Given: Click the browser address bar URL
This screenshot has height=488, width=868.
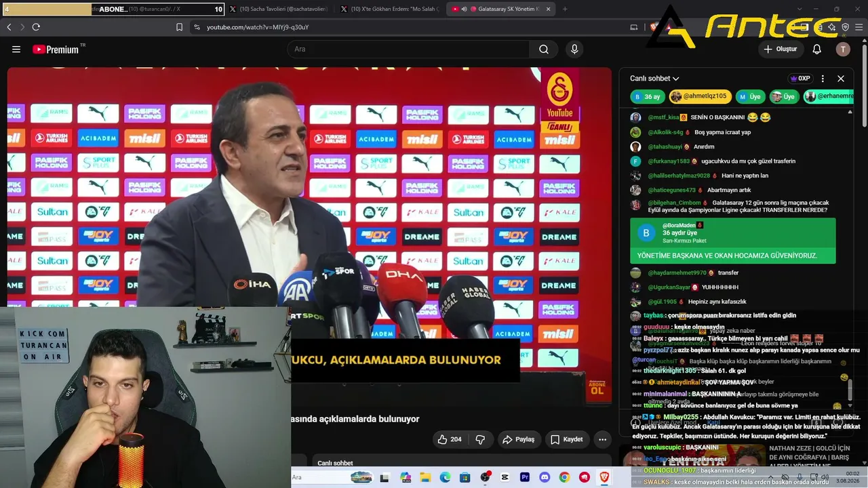Looking at the screenshot, I should click(258, 27).
